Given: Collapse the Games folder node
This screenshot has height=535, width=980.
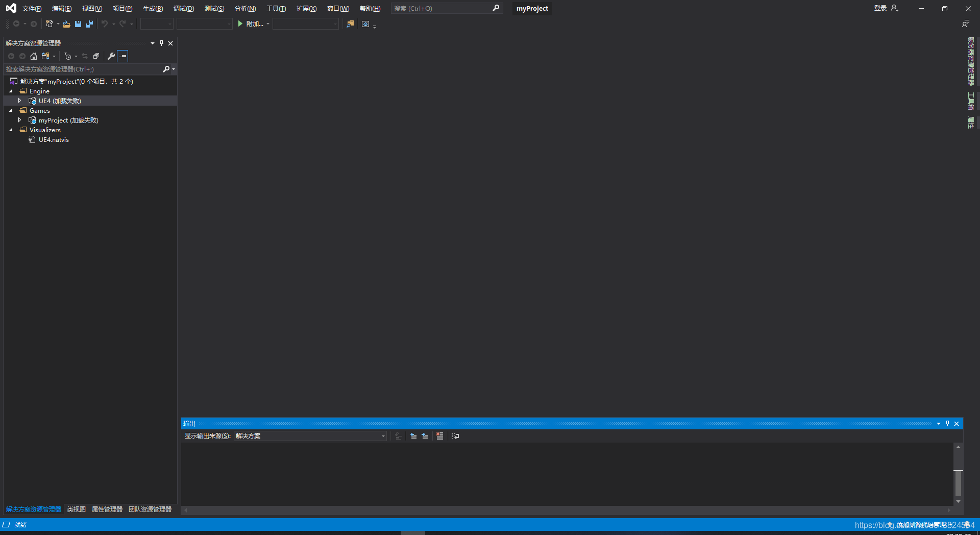Looking at the screenshot, I should (11, 110).
